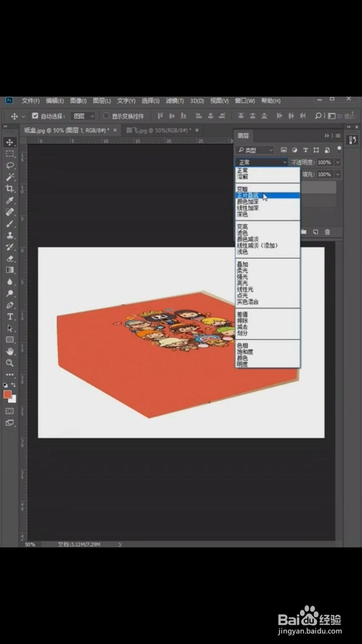Viewport: 362px width, 644px height.
Task: Open the 类型 layer filter dropdown
Action: pos(255,150)
